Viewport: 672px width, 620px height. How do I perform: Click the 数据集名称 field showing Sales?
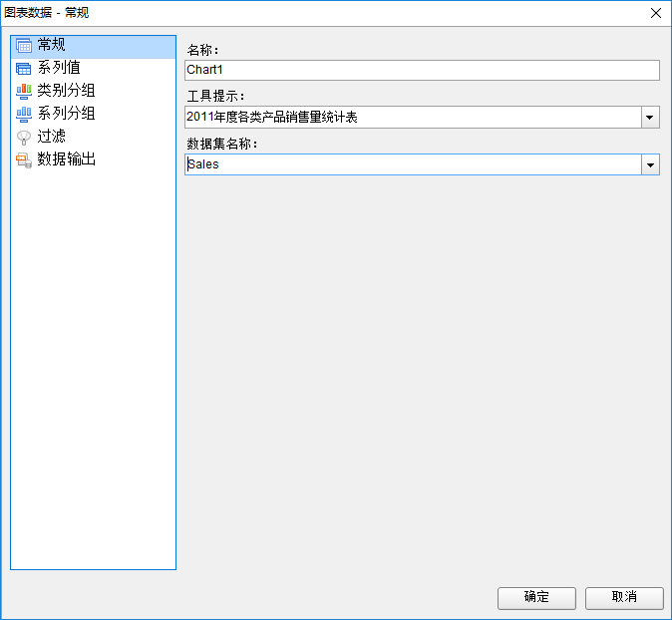coord(413,164)
